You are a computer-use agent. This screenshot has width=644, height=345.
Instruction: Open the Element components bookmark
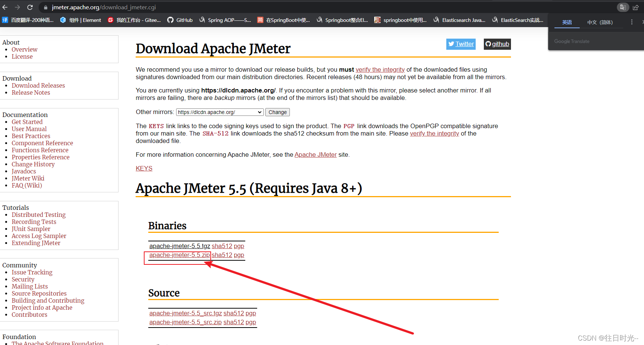pos(81,20)
